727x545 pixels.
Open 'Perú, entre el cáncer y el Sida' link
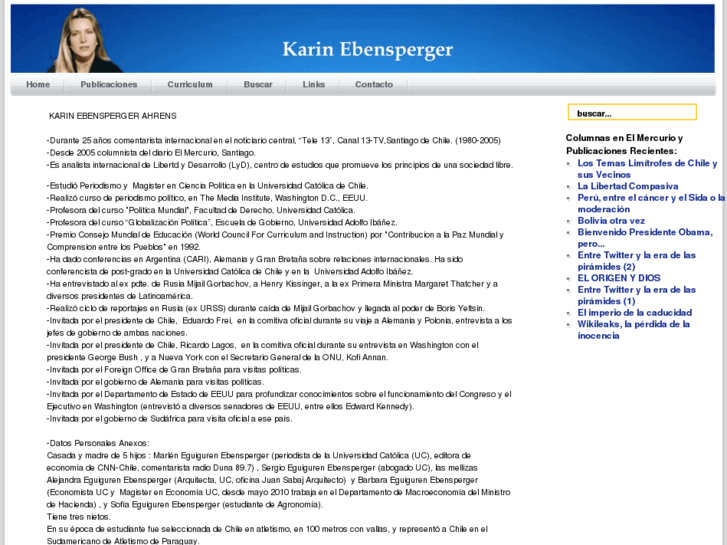651,203
